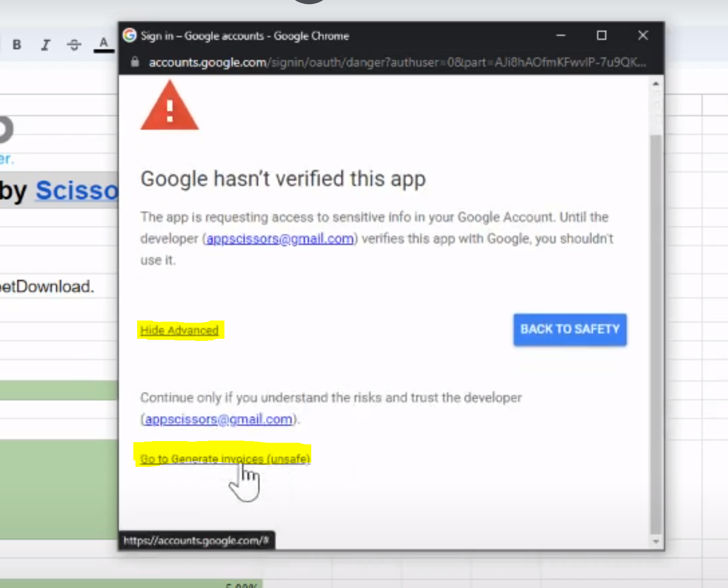The image size is (728, 588).
Task: Collapse the section with Hide Advanced
Action: 179,330
